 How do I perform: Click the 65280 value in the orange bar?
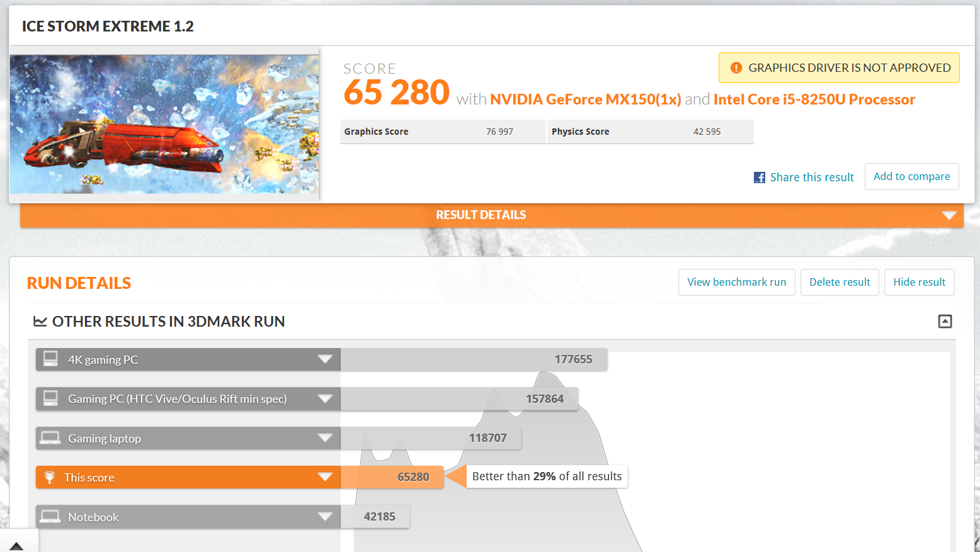(x=413, y=477)
